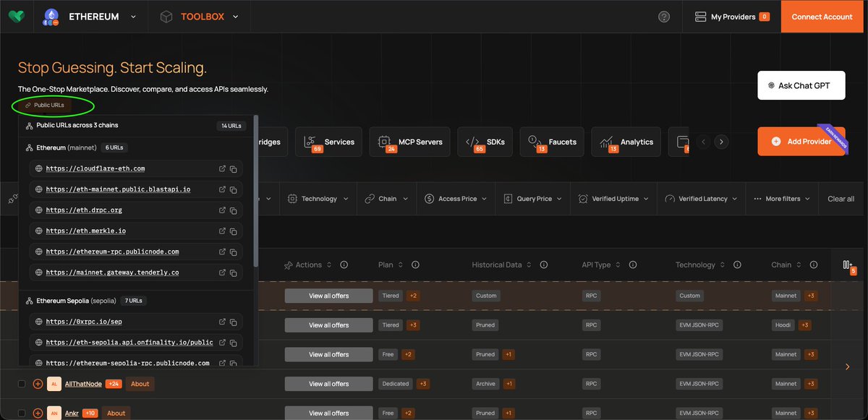Click info icon next to Plan column
The width and height of the screenshot is (868, 420).
tap(417, 265)
